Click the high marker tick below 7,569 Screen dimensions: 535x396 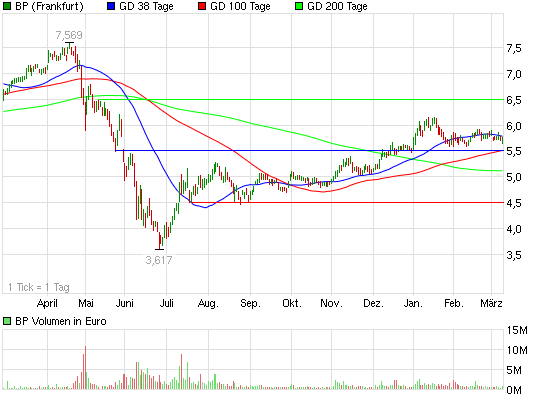(69, 43)
